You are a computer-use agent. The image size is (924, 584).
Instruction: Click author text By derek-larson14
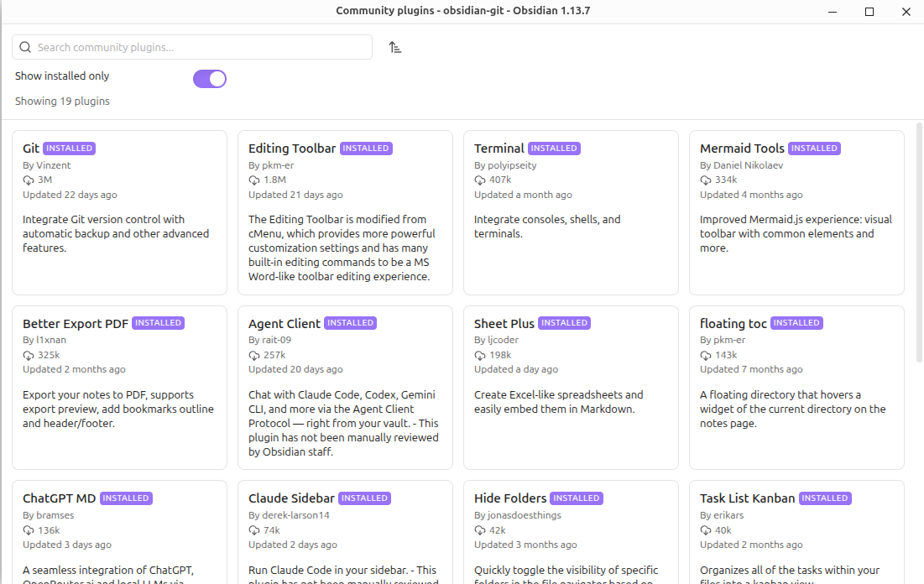[289, 515]
